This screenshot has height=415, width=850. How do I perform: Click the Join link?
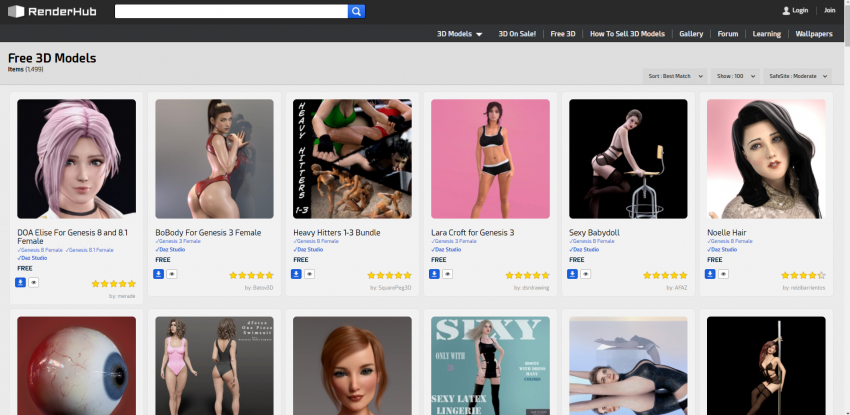click(829, 10)
